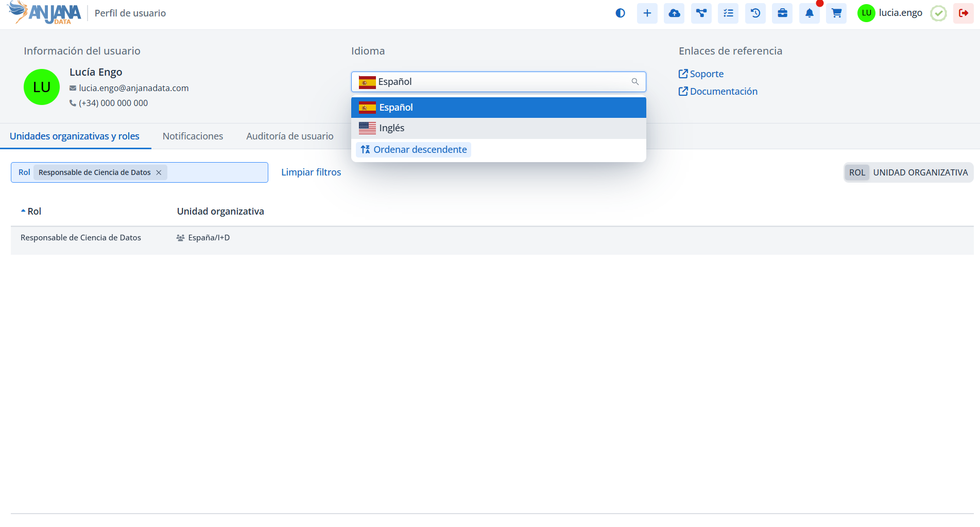Open the task checklist icon
This screenshot has height=527, width=980.
click(x=728, y=13)
